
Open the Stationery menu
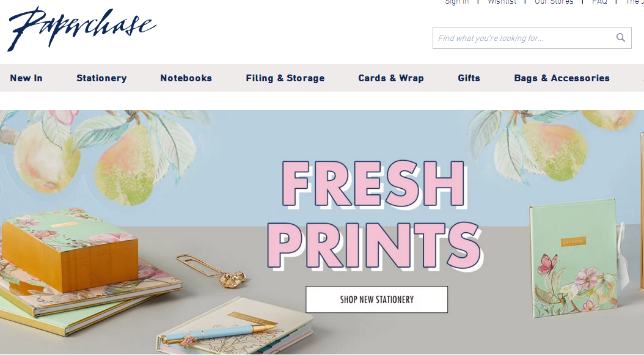click(101, 78)
